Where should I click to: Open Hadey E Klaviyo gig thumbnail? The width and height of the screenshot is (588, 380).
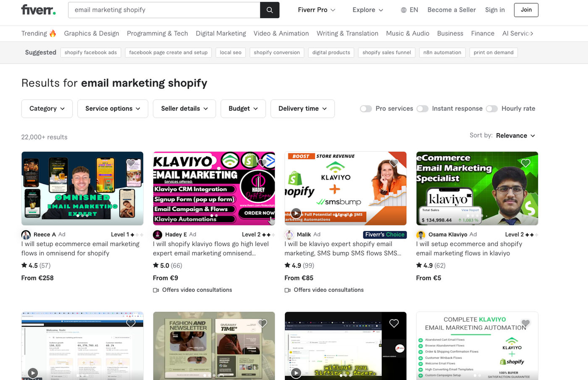(214, 189)
